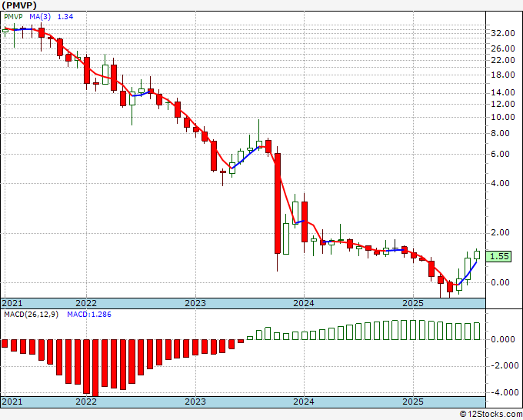The image size is (523, 420).
Task: Select the green PMVP legend label
Action: (13, 17)
